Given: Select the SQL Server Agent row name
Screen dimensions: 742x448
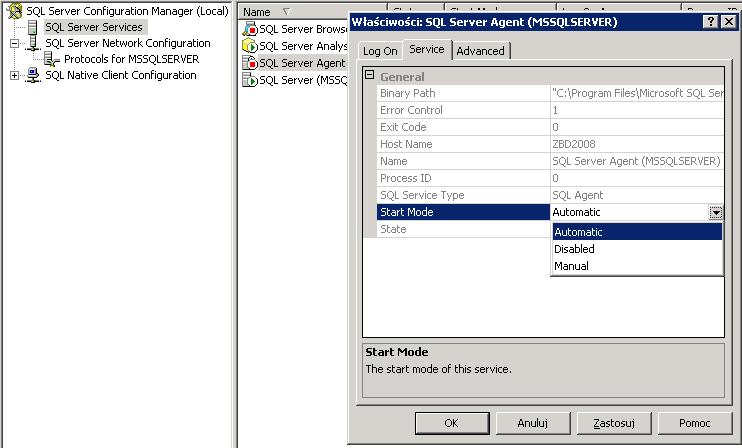Looking at the screenshot, I should pyautogui.click(x=302, y=62).
